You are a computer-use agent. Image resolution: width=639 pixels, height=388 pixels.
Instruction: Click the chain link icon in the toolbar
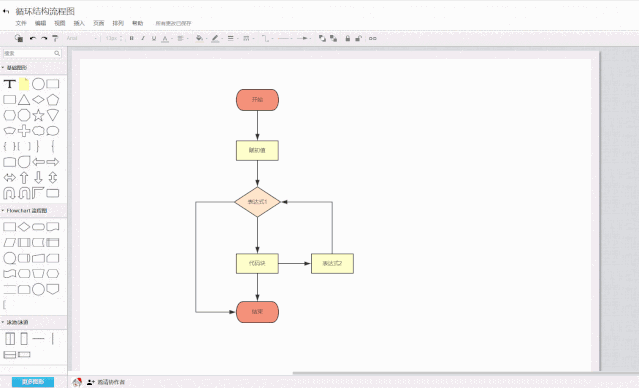click(372, 38)
